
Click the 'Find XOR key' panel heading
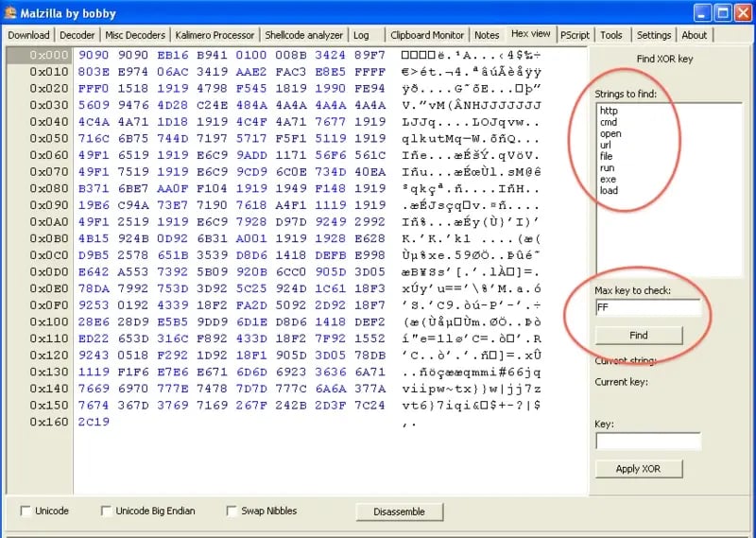[665, 59]
